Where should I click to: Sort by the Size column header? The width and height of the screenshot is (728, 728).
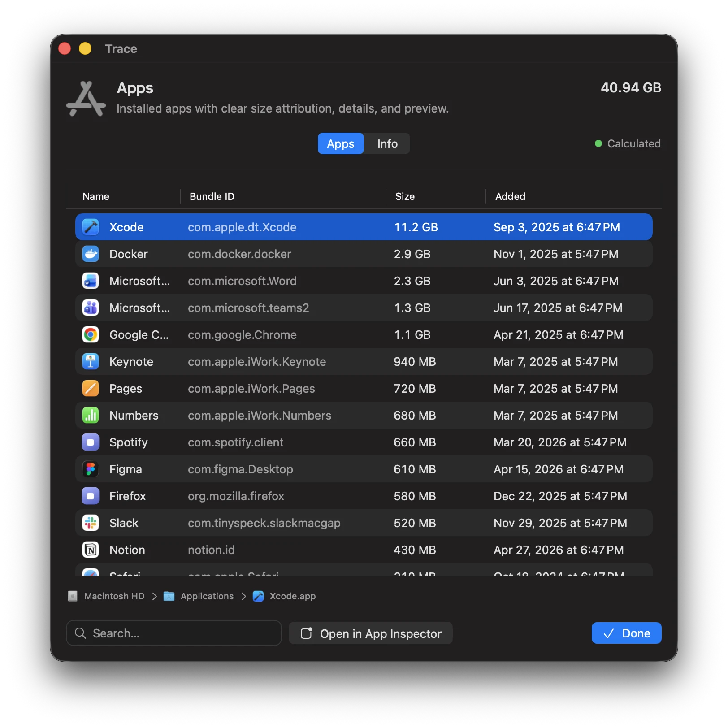[x=405, y=196]
